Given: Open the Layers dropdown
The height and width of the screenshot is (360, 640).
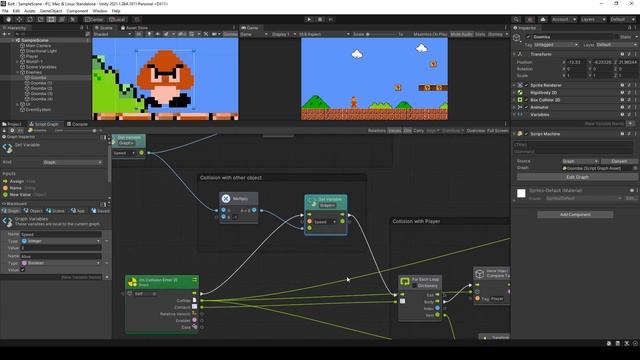Looking at the screenshot, I should [593, 19].
